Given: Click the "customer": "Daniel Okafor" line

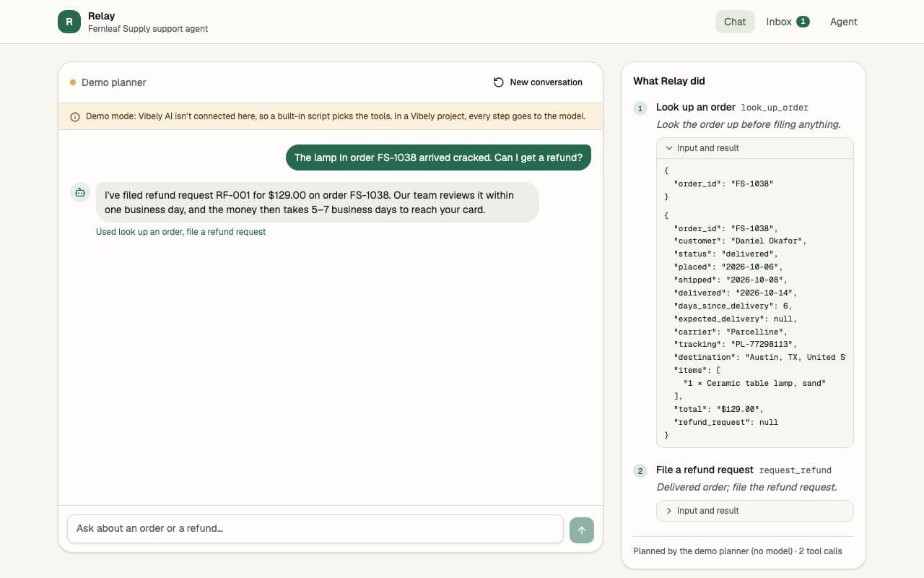Looking at the screenshot, I should pyautogui.click(x=740, y=241).
